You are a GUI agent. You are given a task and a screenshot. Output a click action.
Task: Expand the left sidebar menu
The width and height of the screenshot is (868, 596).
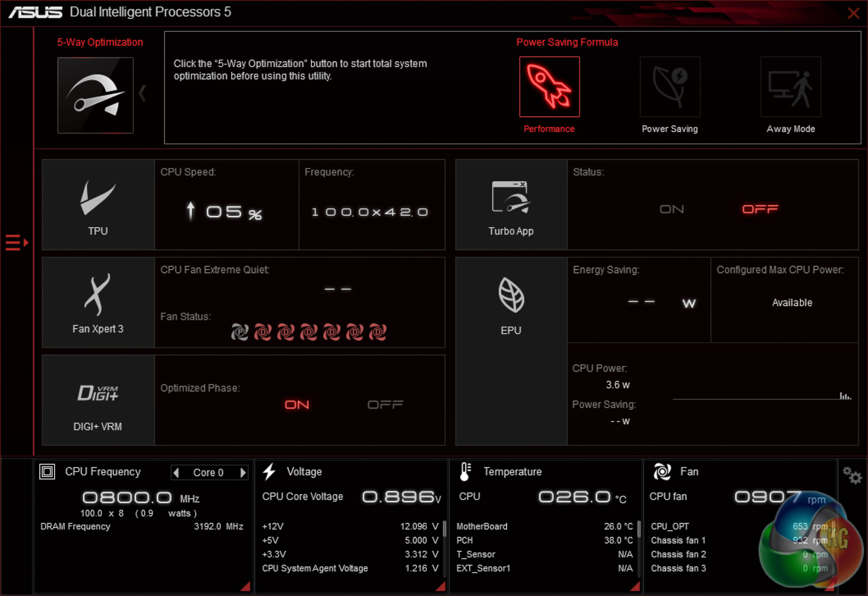(x=16, y=242)
